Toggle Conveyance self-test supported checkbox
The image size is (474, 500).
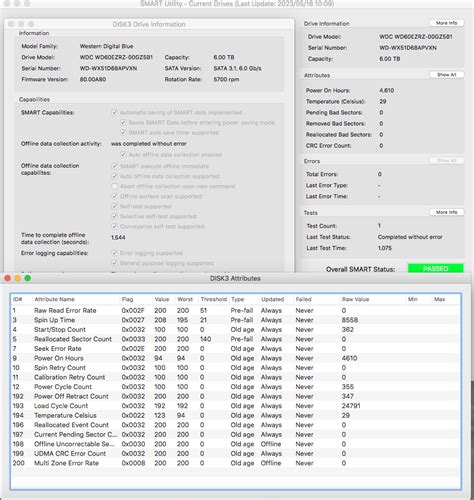coord(114,226)
